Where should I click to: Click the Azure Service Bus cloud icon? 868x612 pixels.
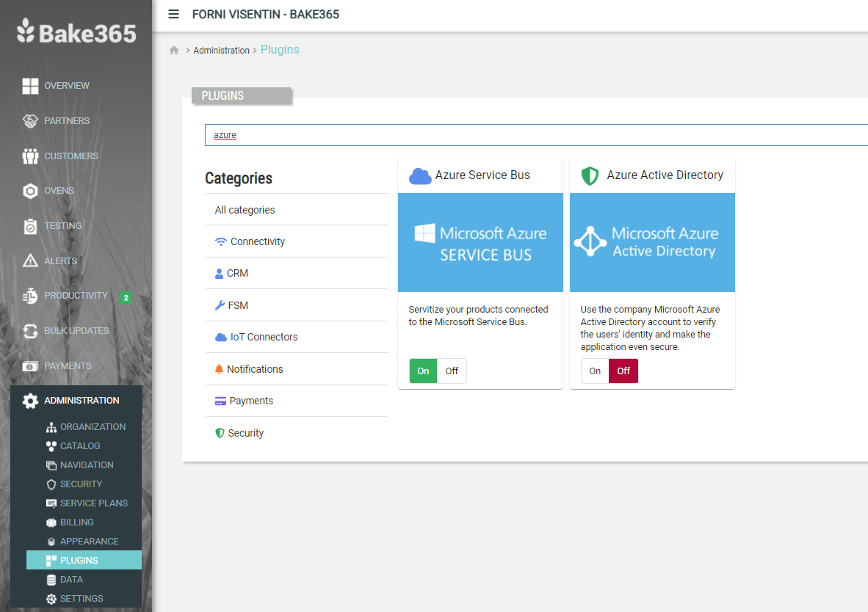coord(420,176)
